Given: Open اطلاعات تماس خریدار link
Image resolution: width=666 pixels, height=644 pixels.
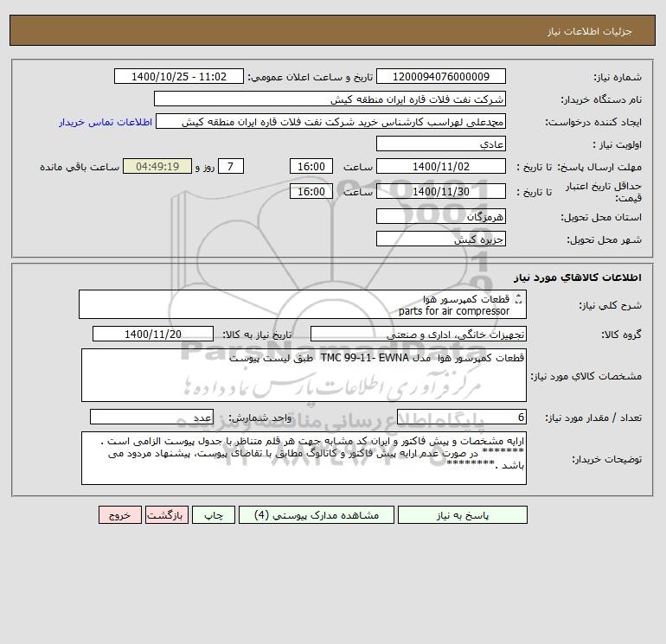Looking at the screenshot, I should tap(106, 122).
